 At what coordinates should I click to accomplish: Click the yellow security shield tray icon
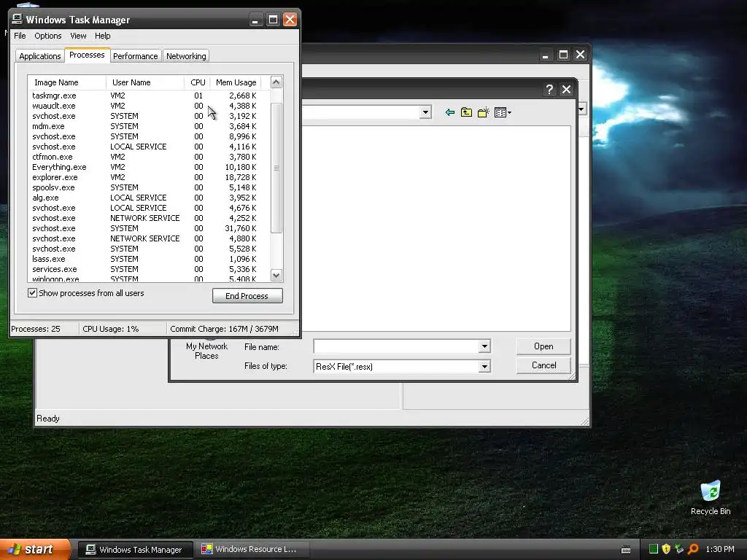tap(666, 549)
